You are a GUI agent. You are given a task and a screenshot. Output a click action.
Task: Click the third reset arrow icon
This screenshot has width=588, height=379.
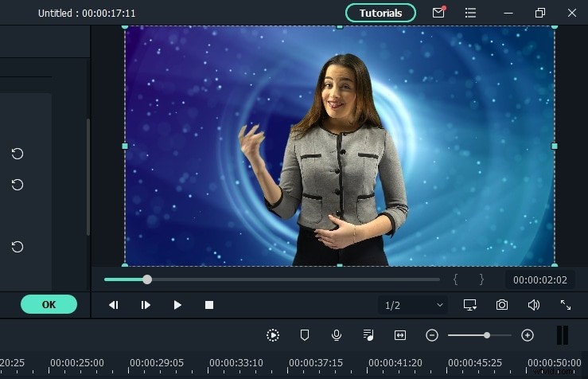[x=18, y=247]
